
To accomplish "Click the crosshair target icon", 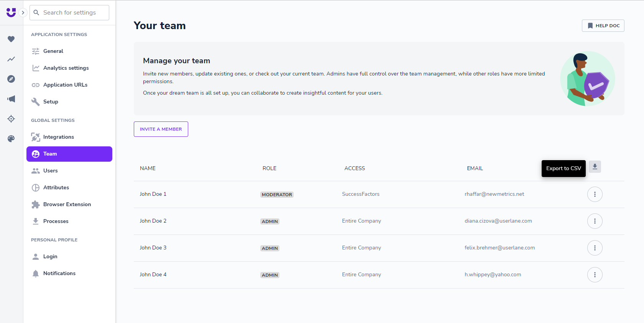I will 11,119.
